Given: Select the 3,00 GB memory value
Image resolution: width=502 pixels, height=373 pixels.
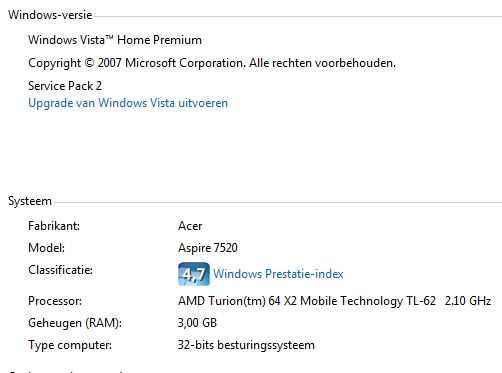Looking at the screenshot, I should click(x=197, y=323).
